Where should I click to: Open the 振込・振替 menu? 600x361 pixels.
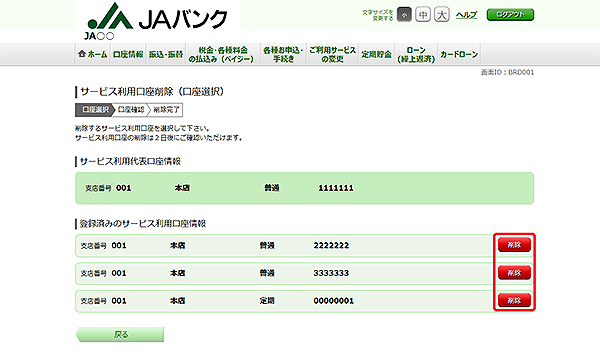tap(166, 54)
